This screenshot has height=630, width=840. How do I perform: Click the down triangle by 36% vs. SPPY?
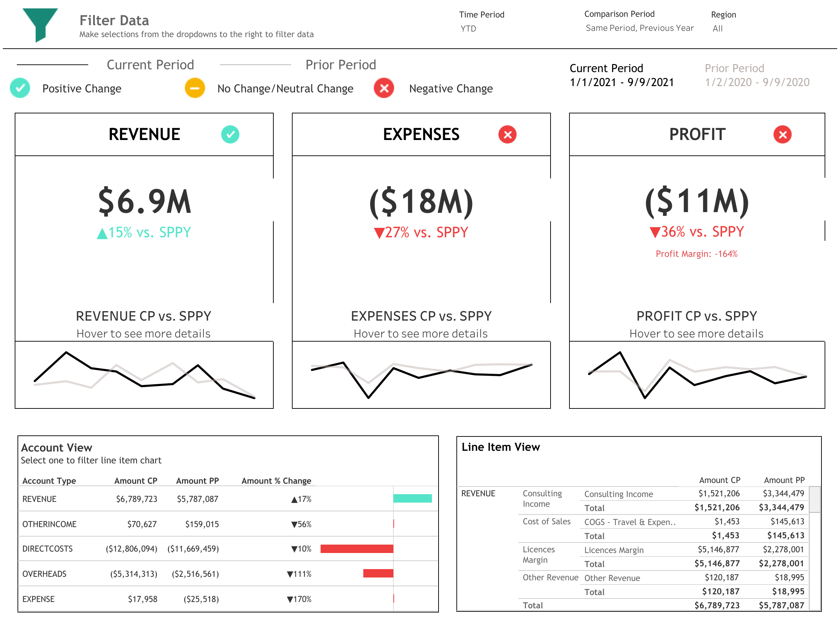pyautogui.click(x=655, y=232)
